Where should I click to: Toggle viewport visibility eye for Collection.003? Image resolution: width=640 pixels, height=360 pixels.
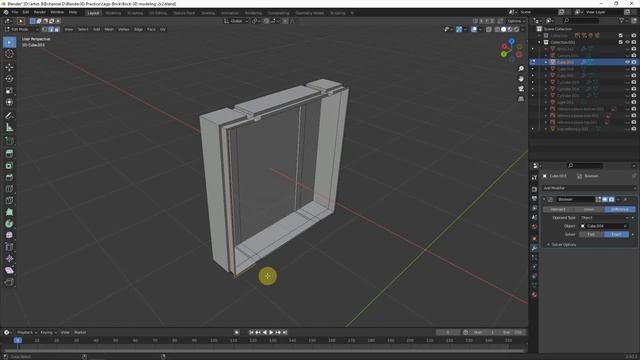point(627,42)
